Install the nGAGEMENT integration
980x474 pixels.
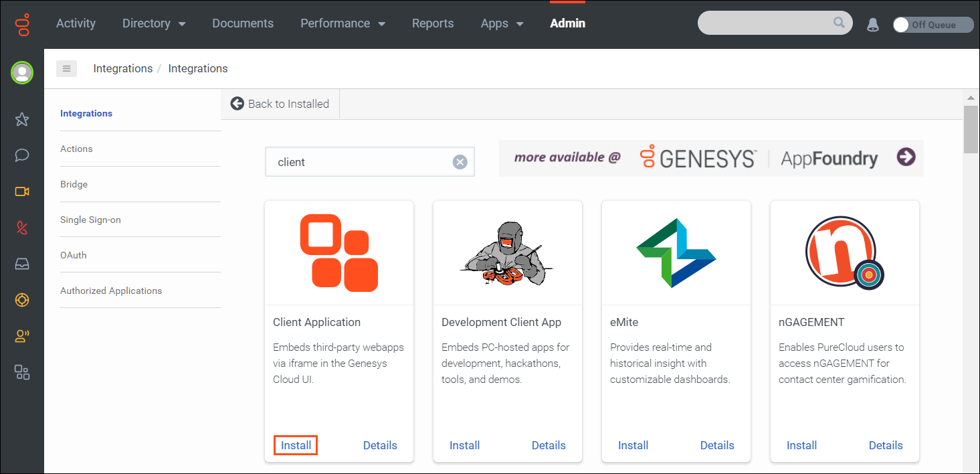pos(801,445)
